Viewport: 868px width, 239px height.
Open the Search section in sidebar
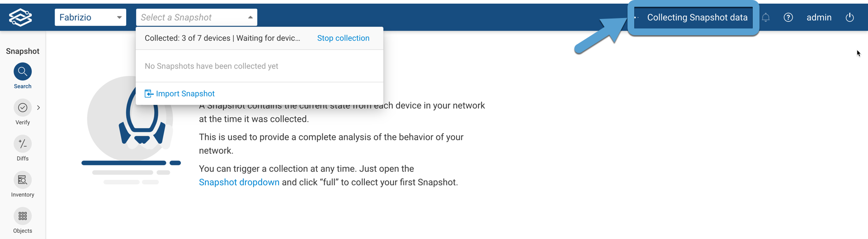click(23, 72)
